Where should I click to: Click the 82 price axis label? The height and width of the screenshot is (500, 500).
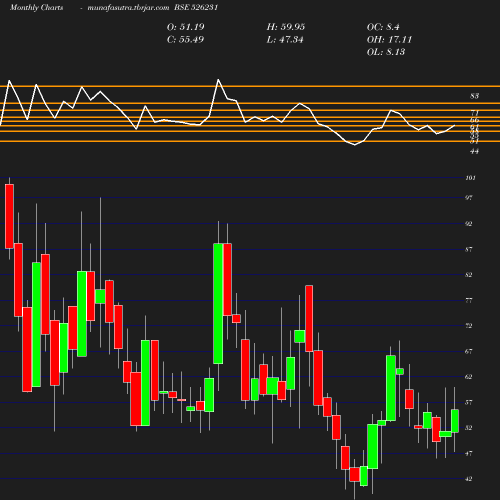(x=469, y=275)
